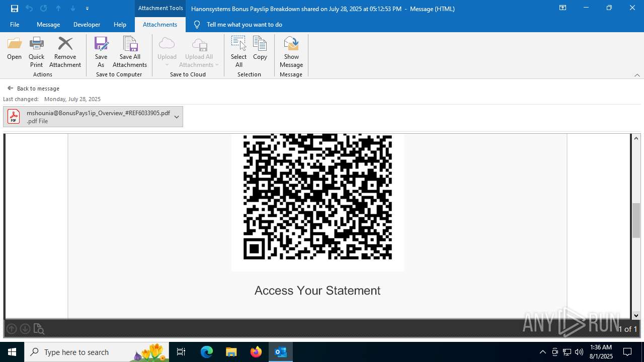Viewport: 644px width, 362px height.
Task: Click the Attachment Tools contextual tab header
Action: point(160,8)
